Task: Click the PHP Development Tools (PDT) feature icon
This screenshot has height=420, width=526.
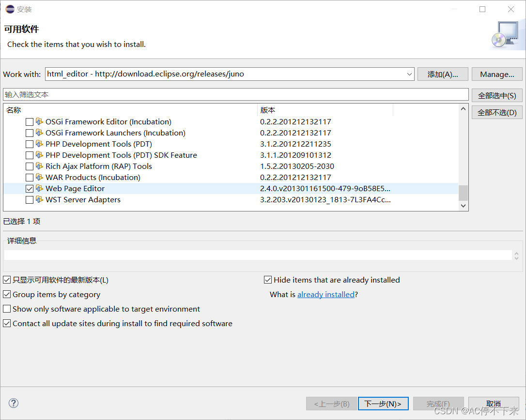Action: point(39,143)
